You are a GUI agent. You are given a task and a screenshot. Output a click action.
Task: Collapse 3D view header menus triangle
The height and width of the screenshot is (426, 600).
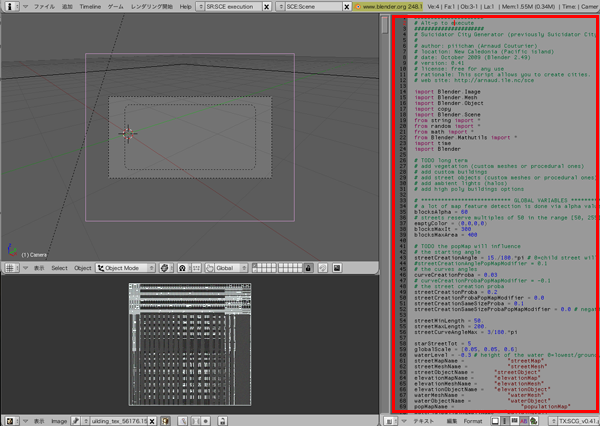[26, 268]
